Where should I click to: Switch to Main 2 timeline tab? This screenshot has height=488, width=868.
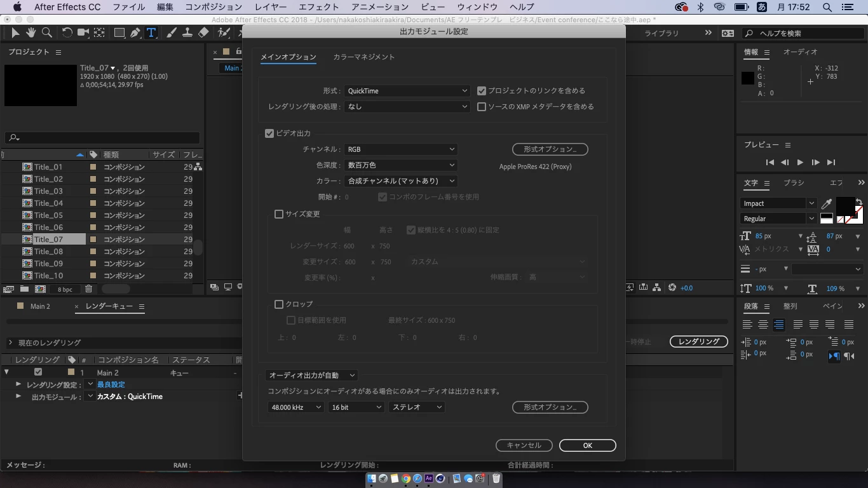(40, 306)
